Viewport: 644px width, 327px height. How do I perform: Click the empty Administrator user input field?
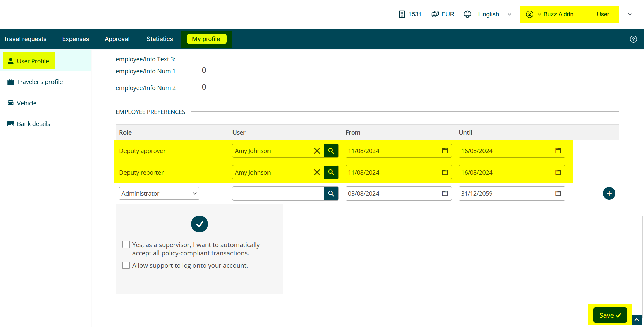278,193
